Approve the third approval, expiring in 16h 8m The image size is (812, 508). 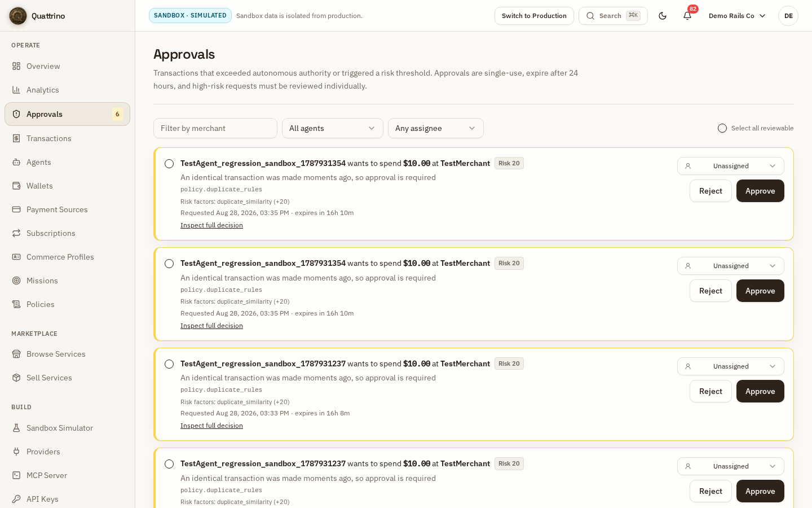point(760,391)
